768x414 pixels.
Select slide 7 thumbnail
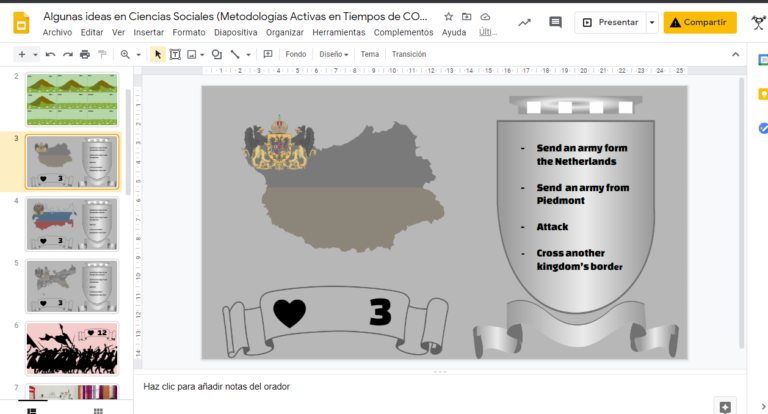pos(72,392)
